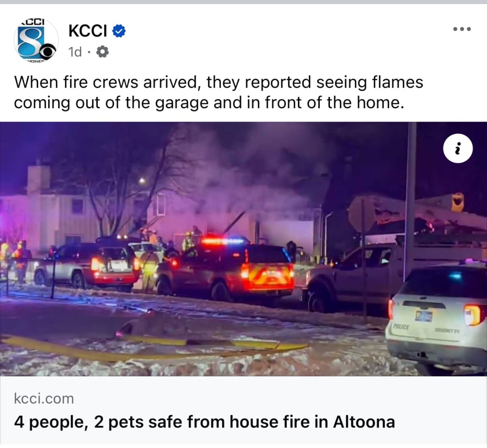This screenshot has height=448, width=487.
Task: Click the blue verified badge beside KCCI
Action: click(119, 30)
